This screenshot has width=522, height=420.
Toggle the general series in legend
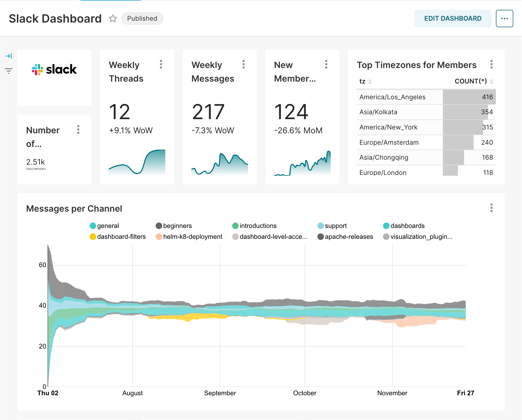(108, 226)
